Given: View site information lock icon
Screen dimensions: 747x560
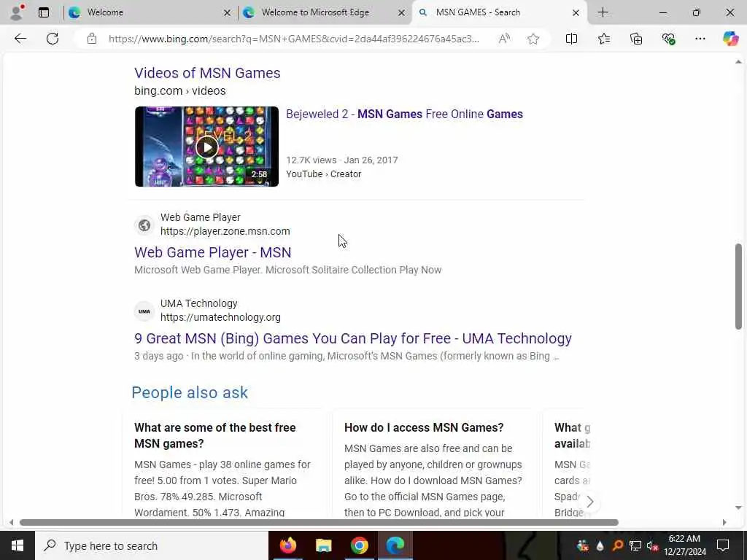Looking at the screenshot, I should 92,39.
